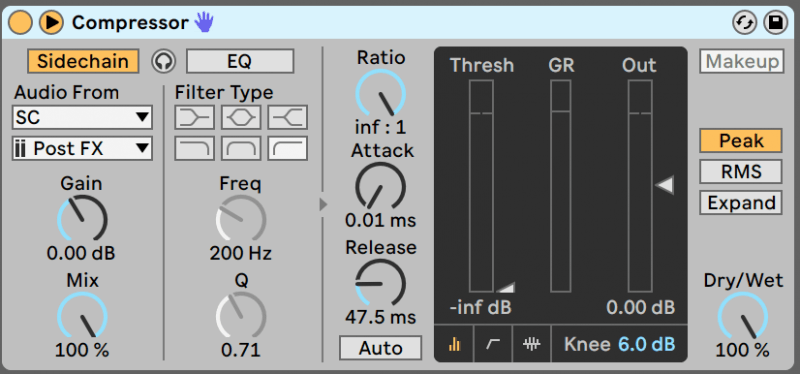Switch to activity waveform view icon
This screenshot has height=374, width=800.
click(x=531, y=344)
